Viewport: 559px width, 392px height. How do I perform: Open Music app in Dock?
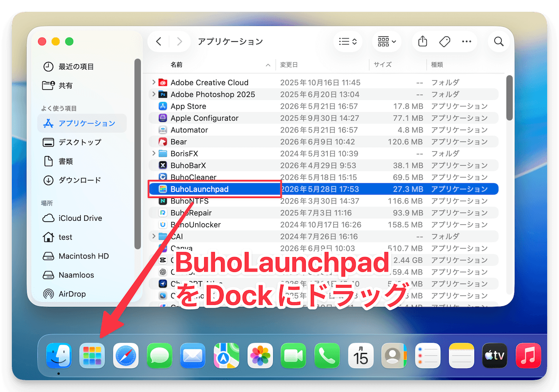[529, 356]
